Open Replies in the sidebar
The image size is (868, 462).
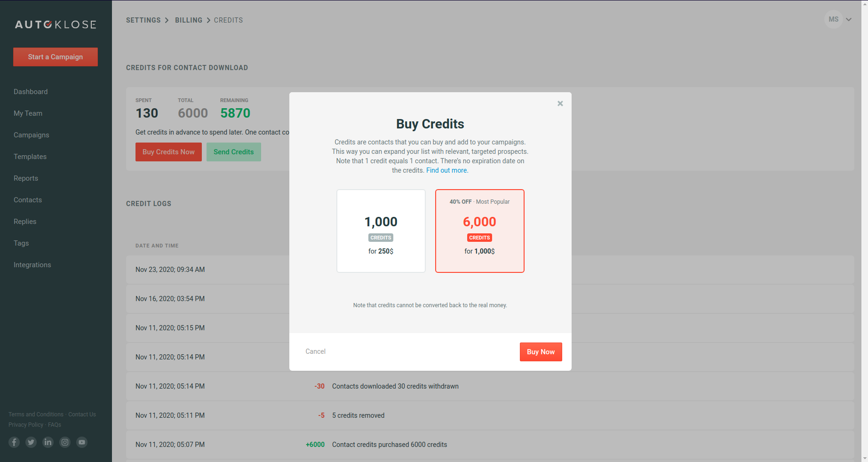[25, 222]
